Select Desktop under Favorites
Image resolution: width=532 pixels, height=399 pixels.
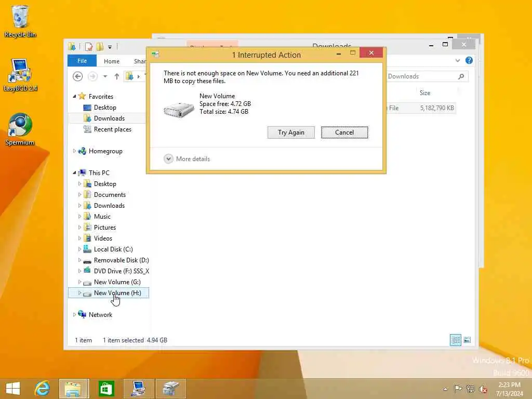pyautogui.click(x=105, y=108)
